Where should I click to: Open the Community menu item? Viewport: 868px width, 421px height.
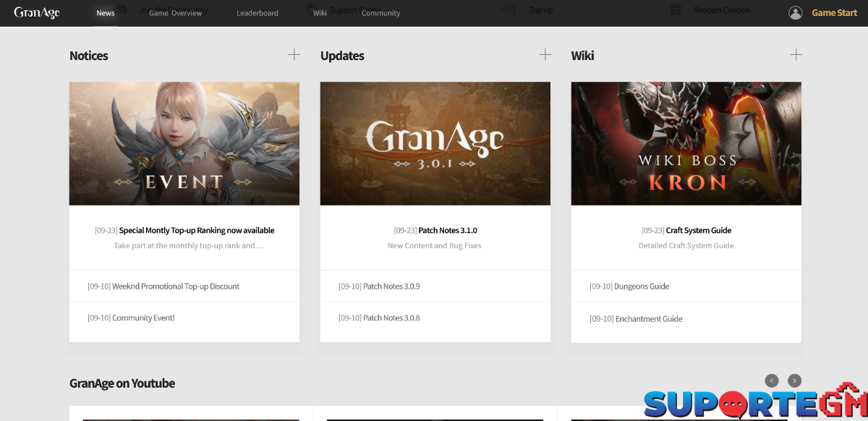[380, 13]
